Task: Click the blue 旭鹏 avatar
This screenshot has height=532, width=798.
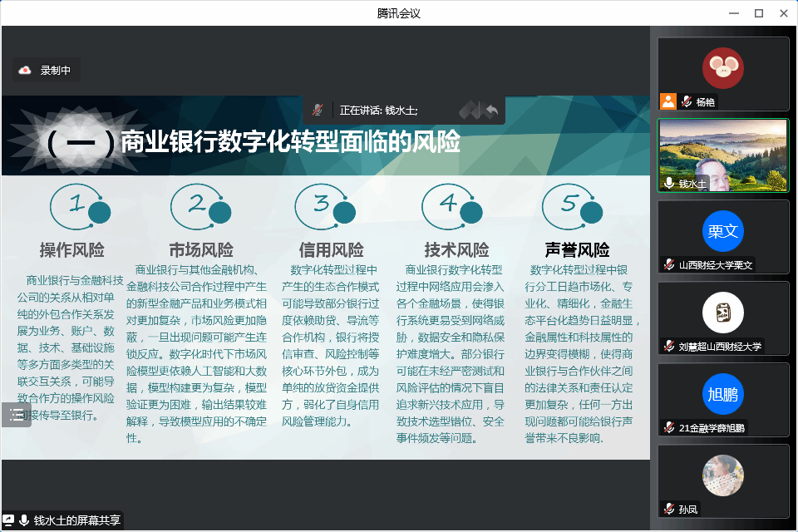Action: (722, 394)
